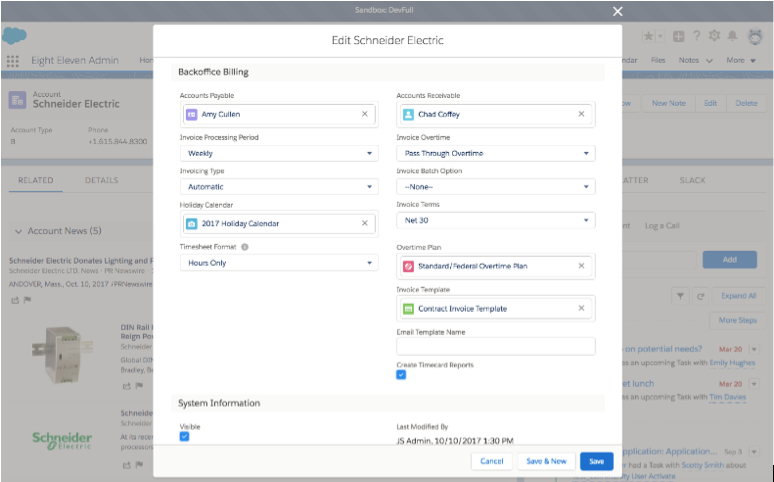Switch to the DETAILS tab

[101, 180]
